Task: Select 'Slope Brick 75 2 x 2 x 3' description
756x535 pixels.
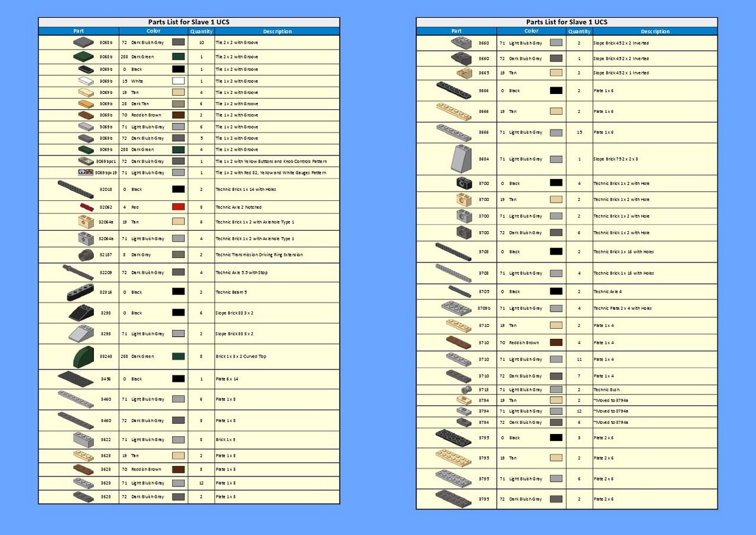Action: pyautogui.click(x=616, y=159)
